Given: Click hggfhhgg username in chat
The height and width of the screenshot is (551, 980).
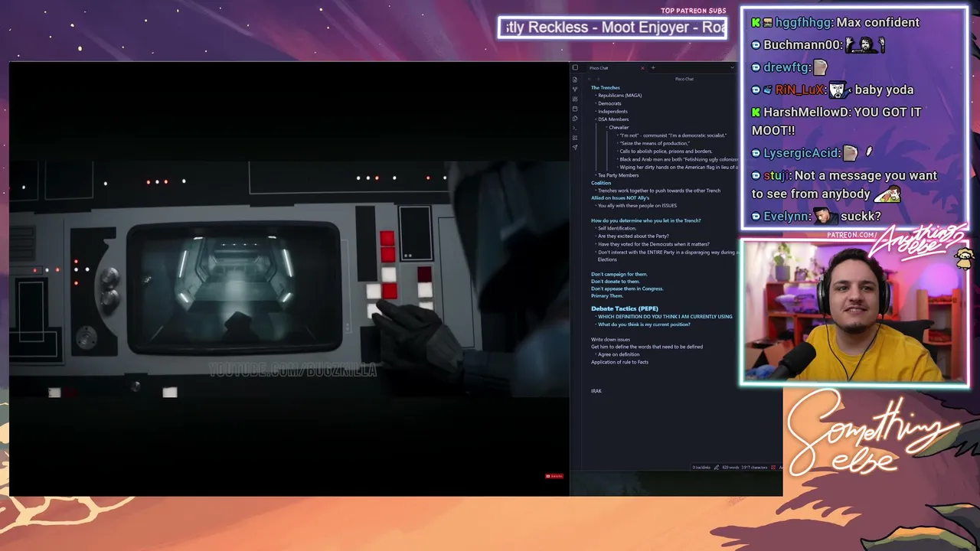Looking at the screenshot, I should (804, 22).
